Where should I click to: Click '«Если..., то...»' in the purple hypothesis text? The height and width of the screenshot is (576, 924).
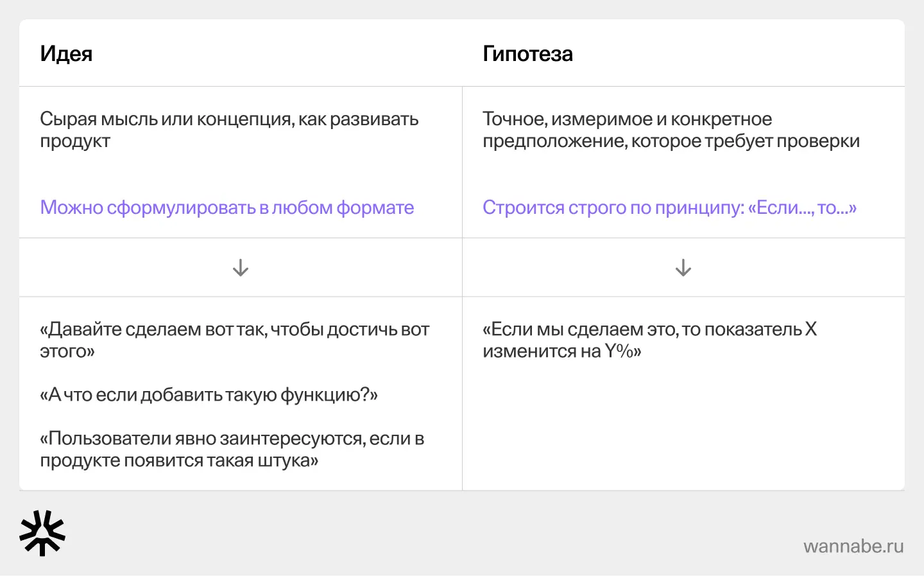pyautogui.click(x=802, y=207)
